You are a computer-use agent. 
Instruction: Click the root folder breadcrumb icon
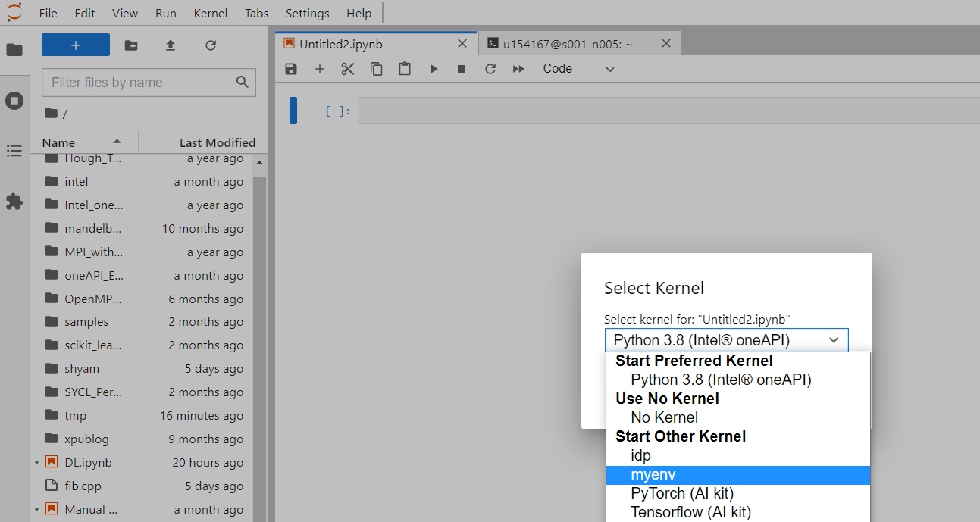point(51,113)
